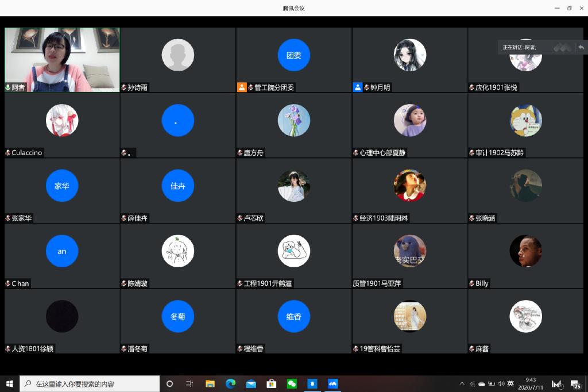Open the date and time calendar flyout

(x=531, y=383)
